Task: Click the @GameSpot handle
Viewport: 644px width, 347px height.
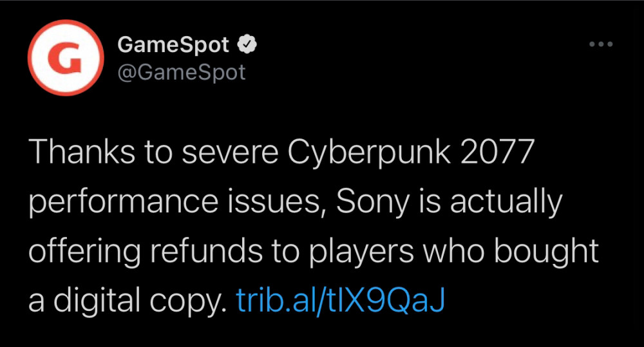Action: pyautogui.click(x=182, y=71)
